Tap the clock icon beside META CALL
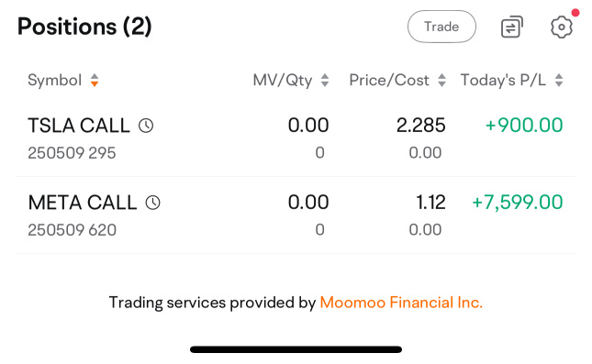 pos(153,203)
